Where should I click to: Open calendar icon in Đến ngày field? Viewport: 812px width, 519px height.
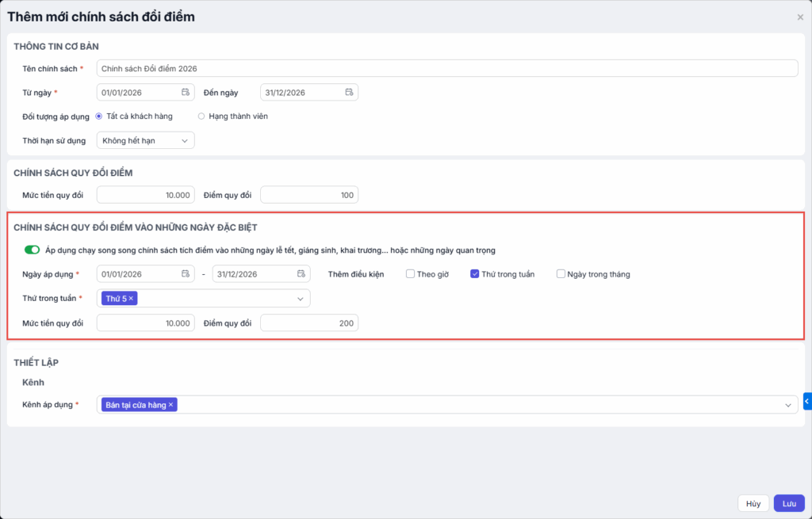click(x=349, y=92)
